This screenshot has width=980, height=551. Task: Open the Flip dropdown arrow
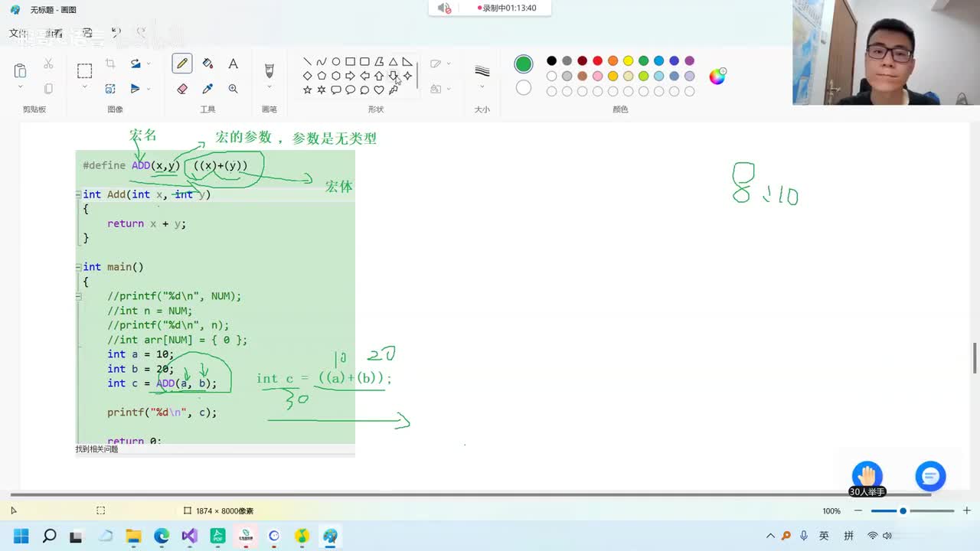click(149, 89)
